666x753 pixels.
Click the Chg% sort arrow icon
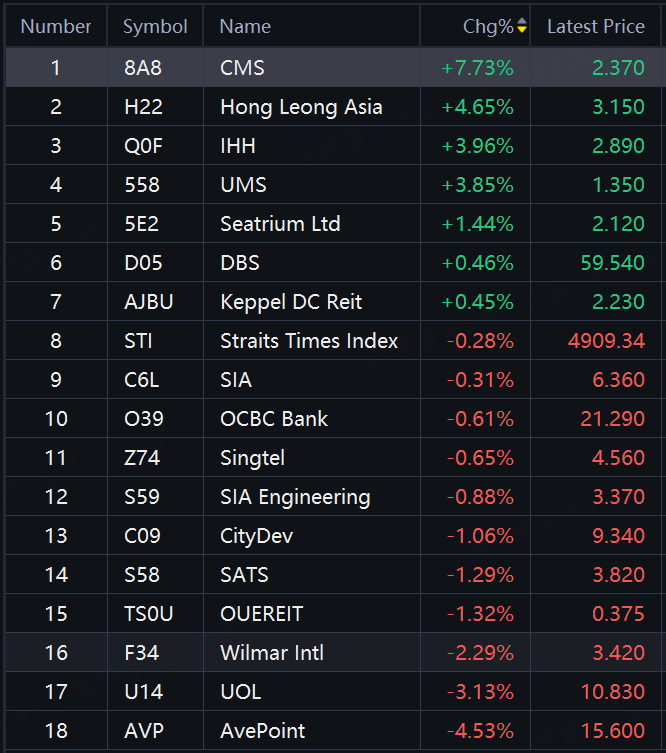[522, 26]
